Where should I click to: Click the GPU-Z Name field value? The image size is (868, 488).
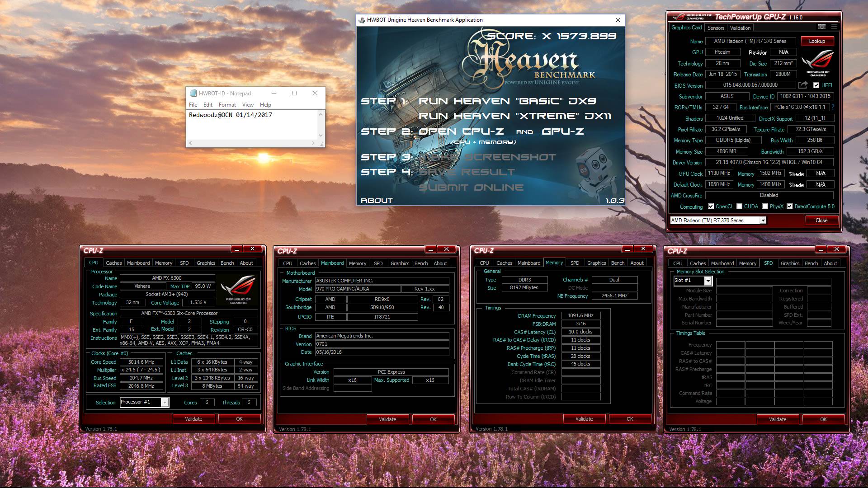click(750, 41)
